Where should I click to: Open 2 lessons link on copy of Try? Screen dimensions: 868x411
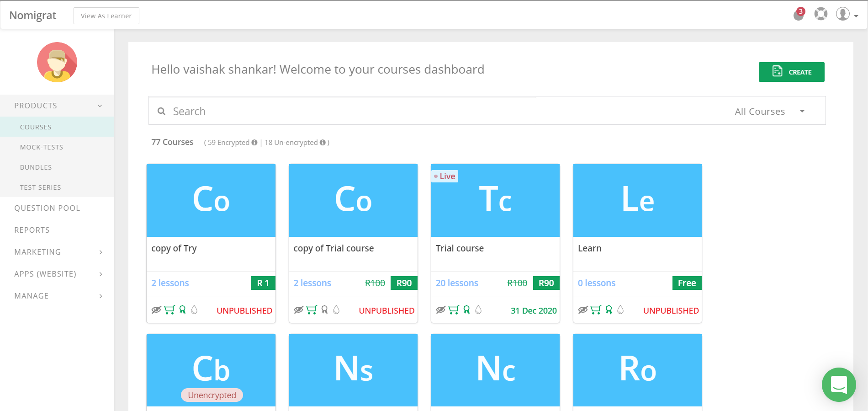tap(170, 283)
